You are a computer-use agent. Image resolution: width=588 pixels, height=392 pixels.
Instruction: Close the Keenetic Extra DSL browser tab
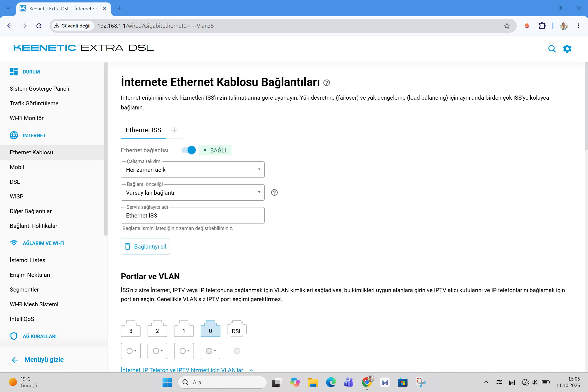[x=105, y=8]
